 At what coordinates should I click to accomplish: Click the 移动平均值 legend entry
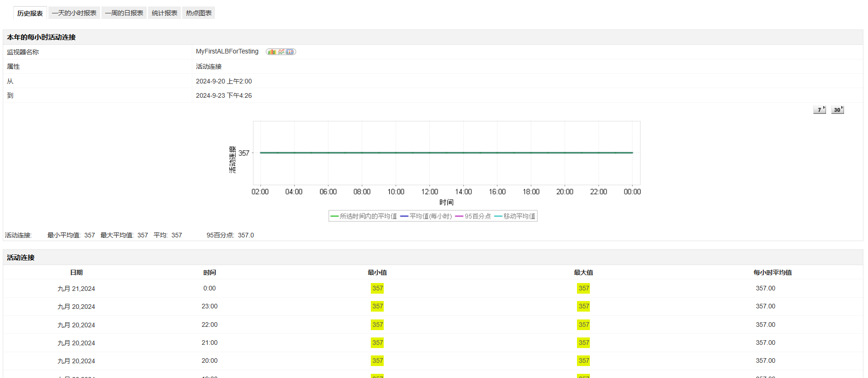(x=515, y=216)
